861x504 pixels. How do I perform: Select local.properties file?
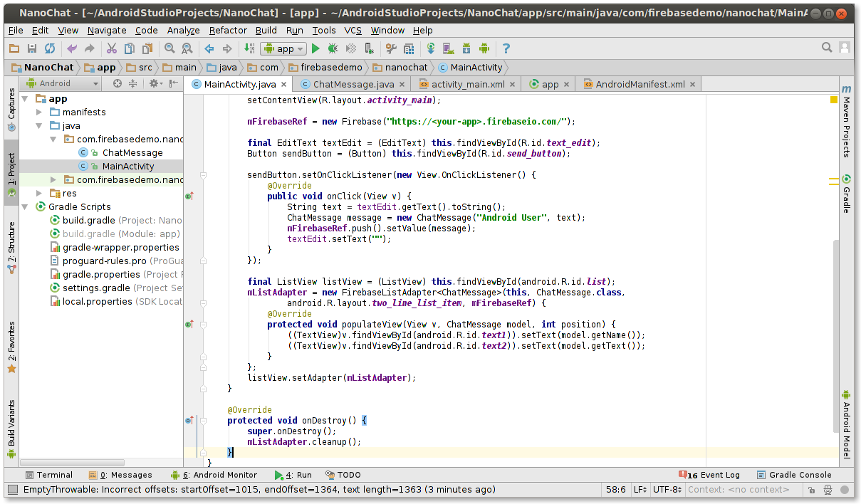tap(97, 302)
